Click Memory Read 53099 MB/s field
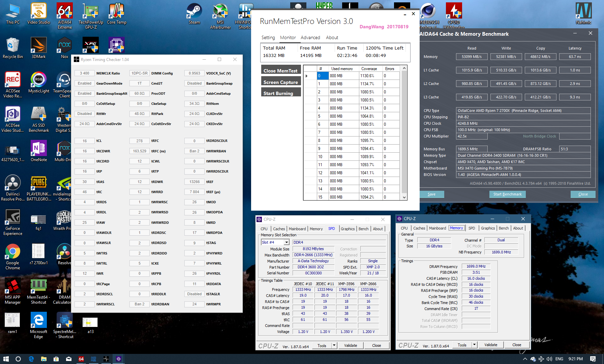The width and height of the screenshot is (604, 364). 472,57
